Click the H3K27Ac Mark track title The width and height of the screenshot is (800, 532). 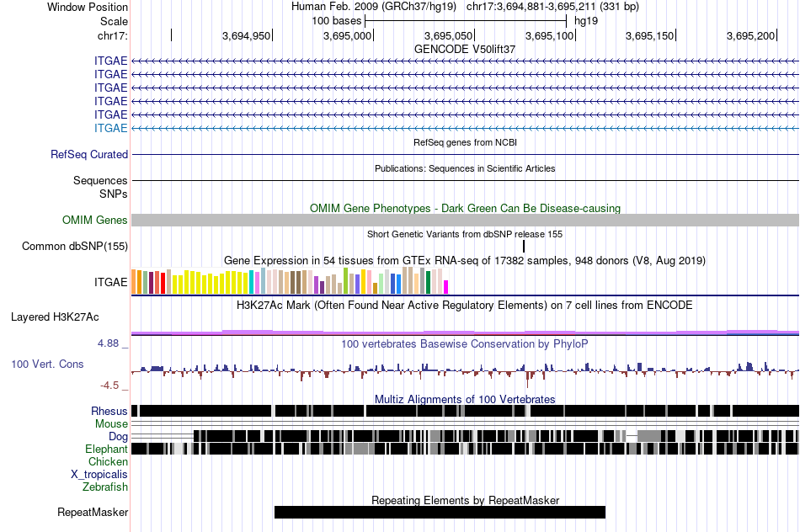pyautogui.click(x=465, y=305)
